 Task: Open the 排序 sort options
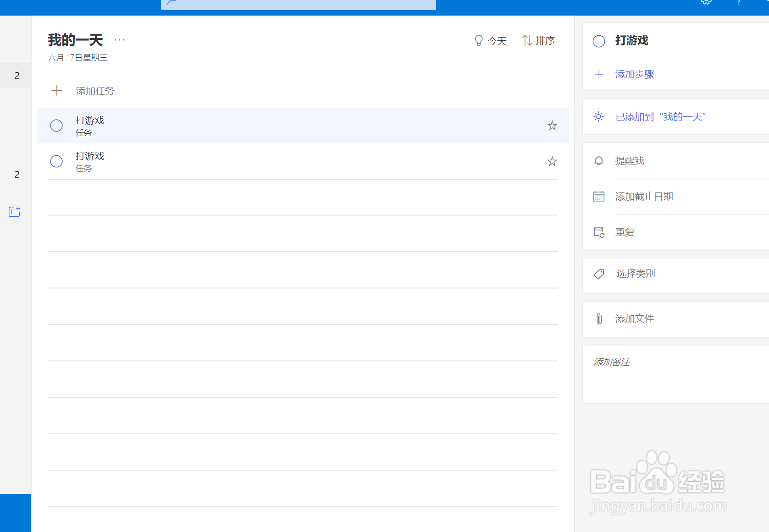[539, 41]
